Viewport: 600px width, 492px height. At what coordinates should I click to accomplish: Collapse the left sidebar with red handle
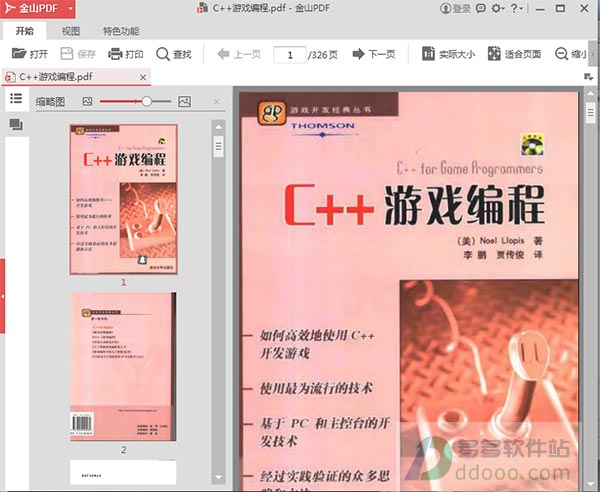pyautogui.click(x=2, y=296)
